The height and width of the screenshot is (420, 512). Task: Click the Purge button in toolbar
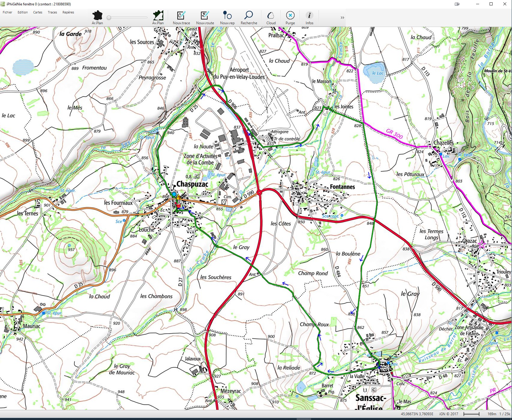click(x=290, y=16)
